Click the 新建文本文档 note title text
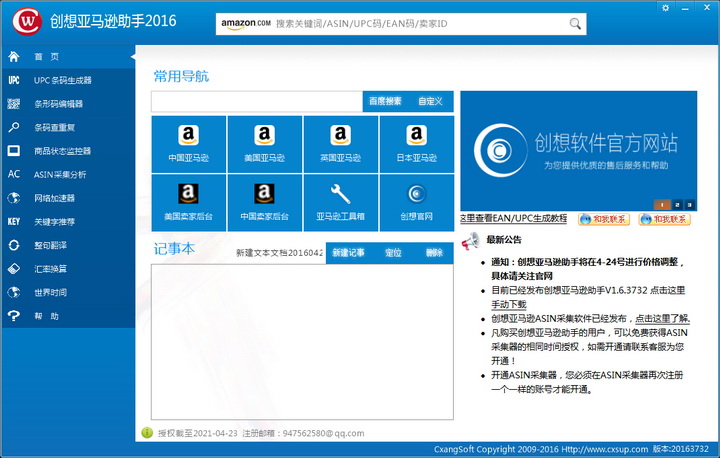The height and width of the screenshot is (458, 720). [x=279, y=253]
